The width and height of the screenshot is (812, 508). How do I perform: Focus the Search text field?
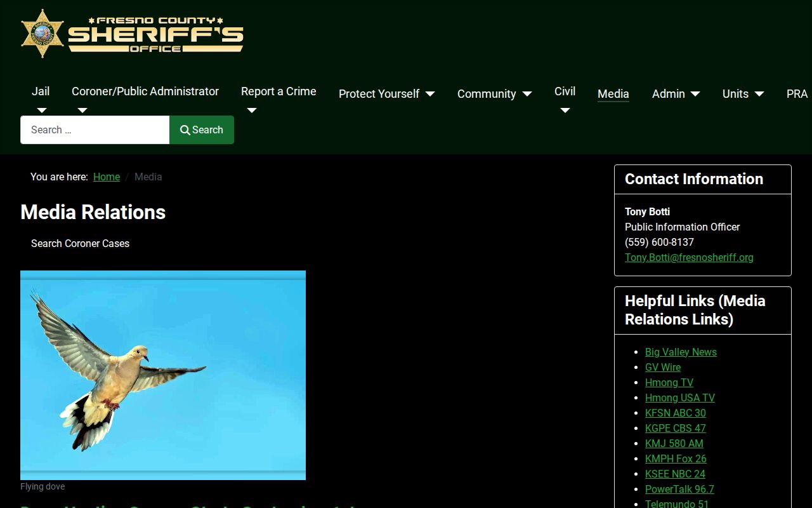click(95, 130)
